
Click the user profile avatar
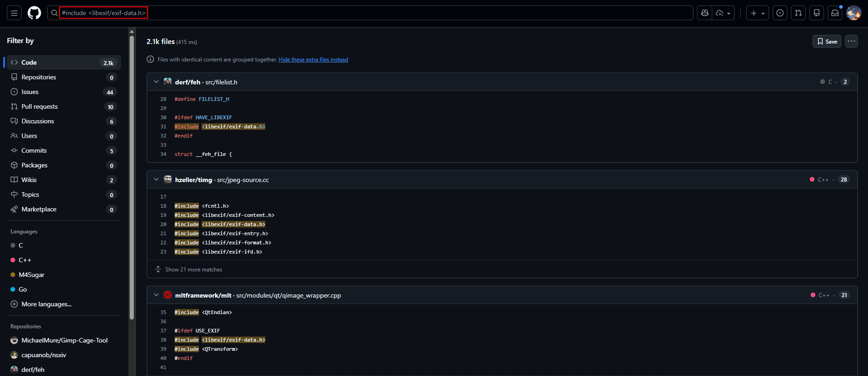[854, 13]
